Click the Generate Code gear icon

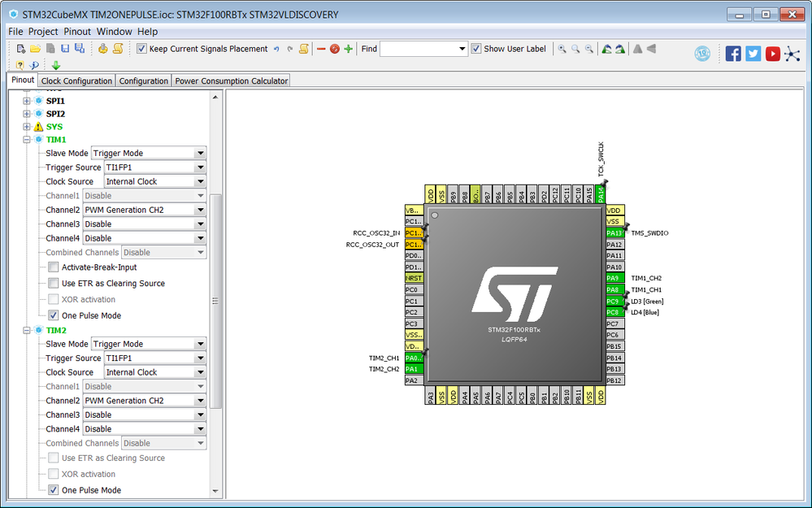pyautogui.click(x=103, y=49)
